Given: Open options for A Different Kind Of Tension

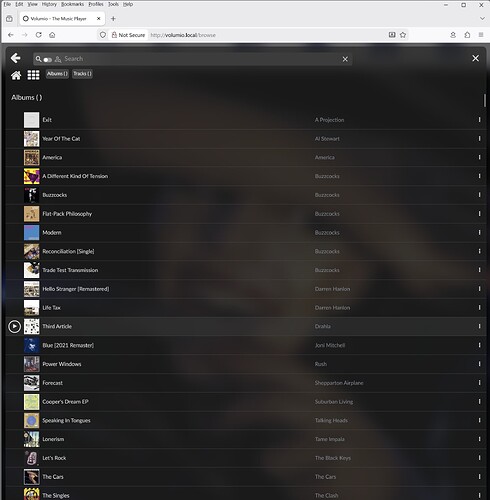Looking at the screenshot, I should (x=479, y=176).
